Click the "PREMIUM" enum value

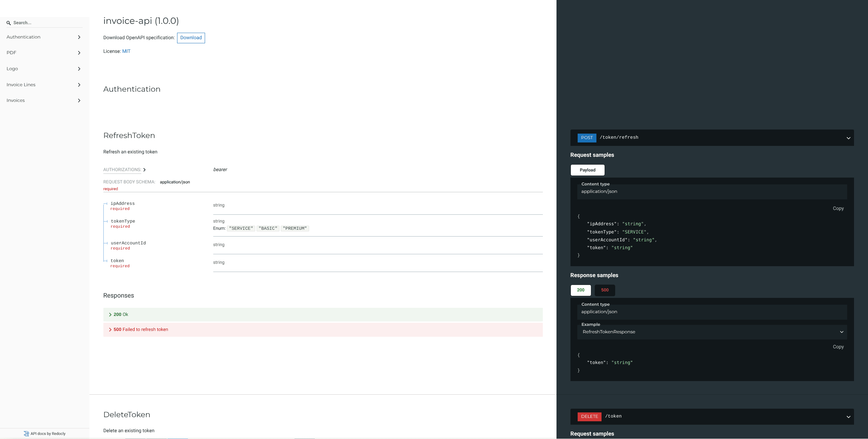(x=295, y=228)
